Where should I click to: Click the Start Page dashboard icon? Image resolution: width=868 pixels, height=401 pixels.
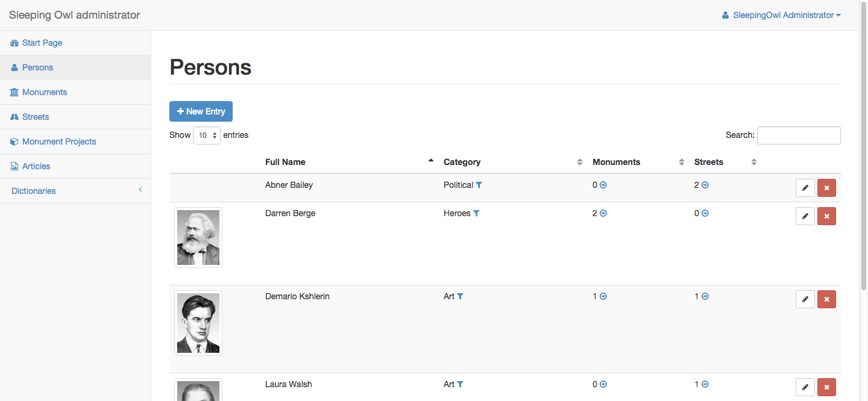(x=14, y=43)
